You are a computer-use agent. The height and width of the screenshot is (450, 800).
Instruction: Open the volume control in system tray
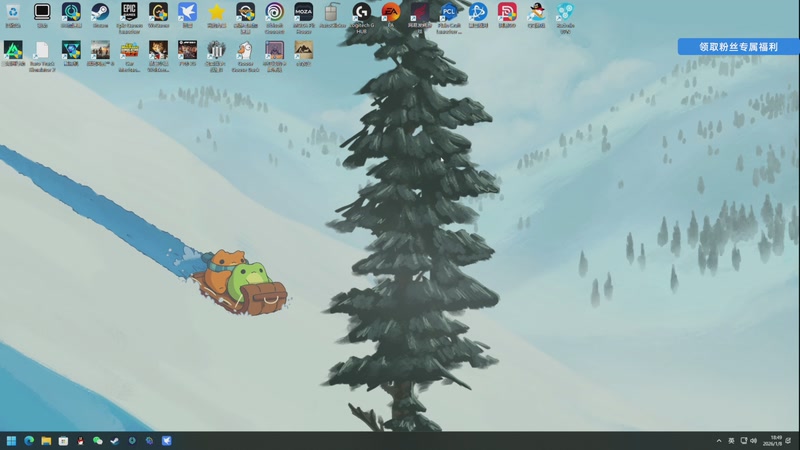pos(754,441)
